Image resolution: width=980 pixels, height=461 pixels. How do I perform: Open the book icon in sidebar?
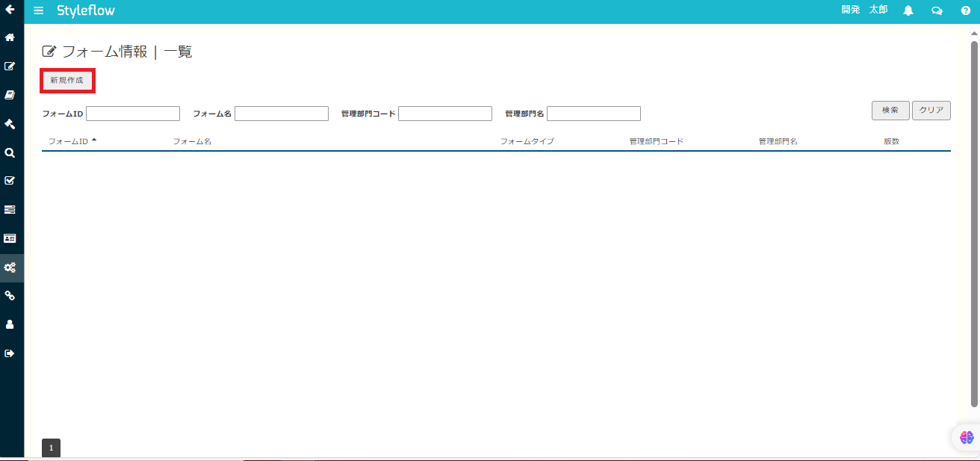click(10, 95)
